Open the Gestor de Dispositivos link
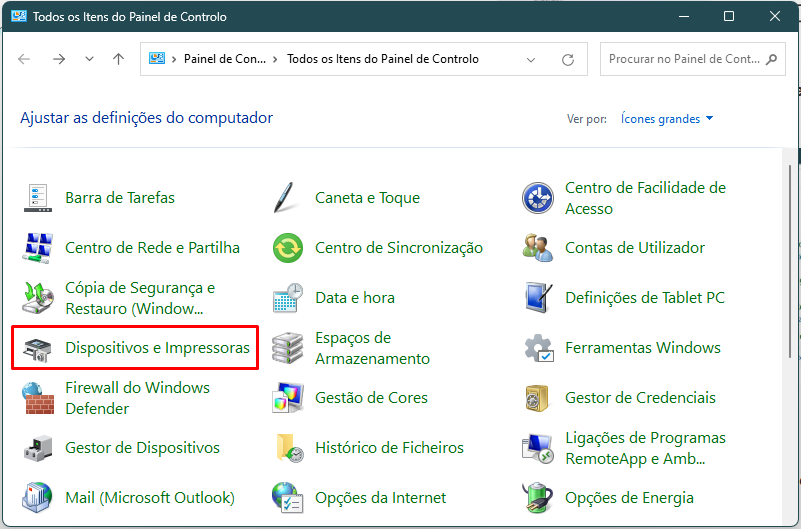The height and width of the screenshot is (529, 801). click(x=143, y=448)
